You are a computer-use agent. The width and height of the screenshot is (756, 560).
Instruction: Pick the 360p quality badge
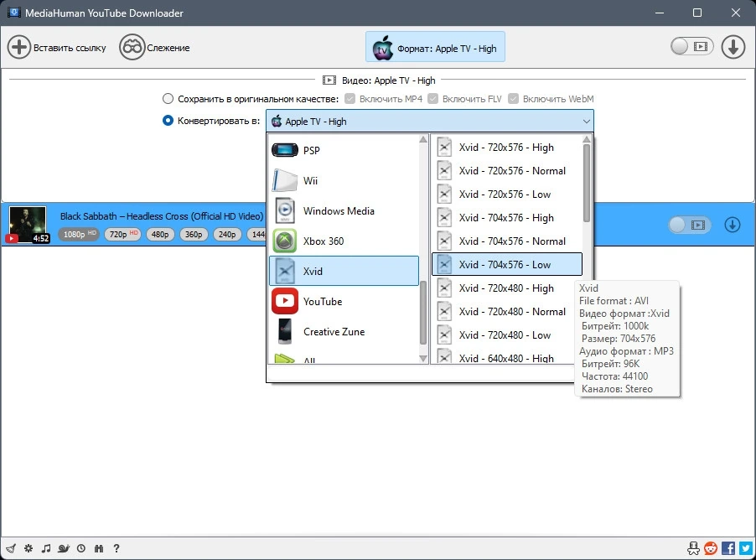(194, 235)
